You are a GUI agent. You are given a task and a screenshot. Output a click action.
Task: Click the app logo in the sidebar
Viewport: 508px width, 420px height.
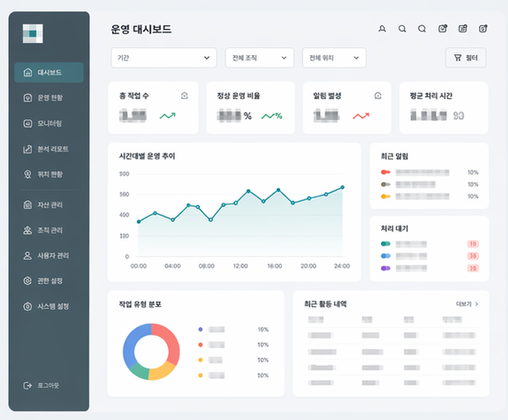tap(32, 33)
